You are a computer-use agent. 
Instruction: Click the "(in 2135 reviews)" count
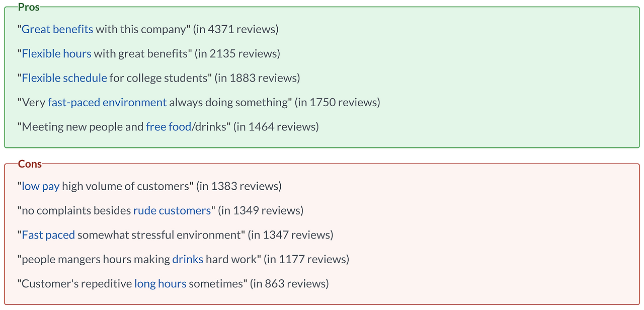click(x=237, y=53)
